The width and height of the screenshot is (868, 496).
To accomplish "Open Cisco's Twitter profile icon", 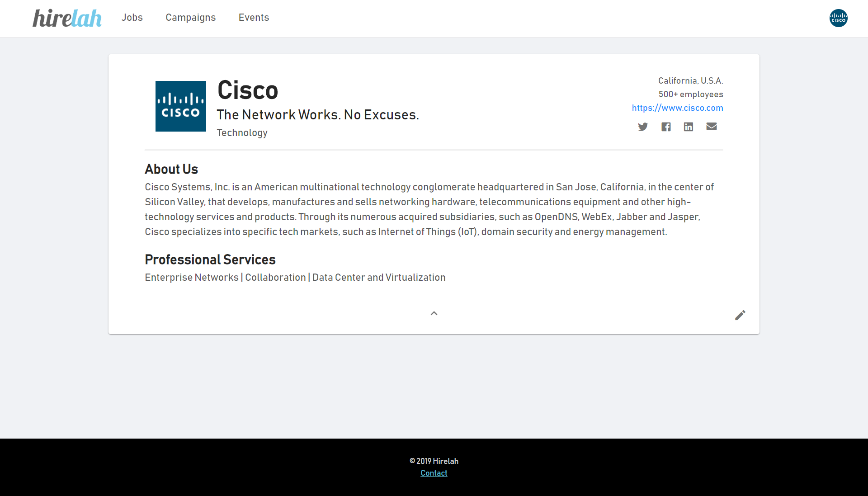I will click(643, 127).
